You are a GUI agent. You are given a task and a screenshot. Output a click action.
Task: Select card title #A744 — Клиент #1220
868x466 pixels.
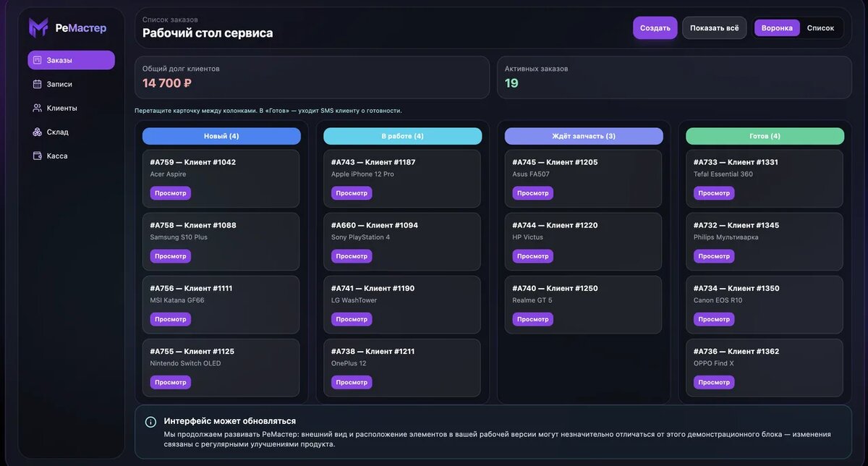(556, 225)
